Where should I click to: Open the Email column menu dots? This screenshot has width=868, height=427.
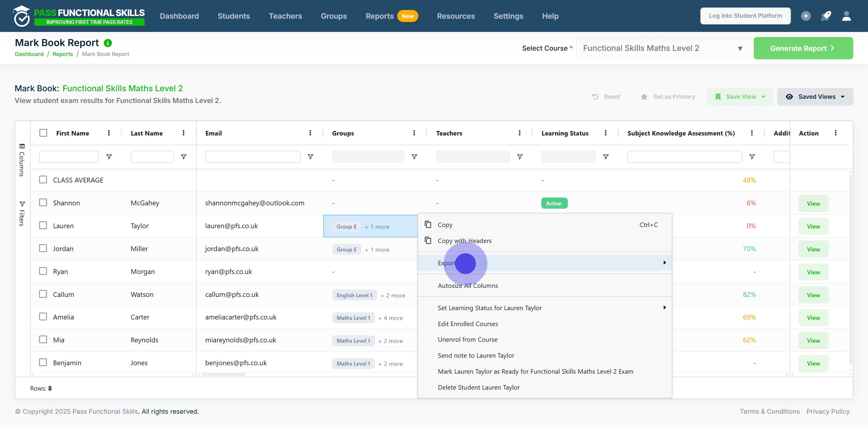(310, 133)
